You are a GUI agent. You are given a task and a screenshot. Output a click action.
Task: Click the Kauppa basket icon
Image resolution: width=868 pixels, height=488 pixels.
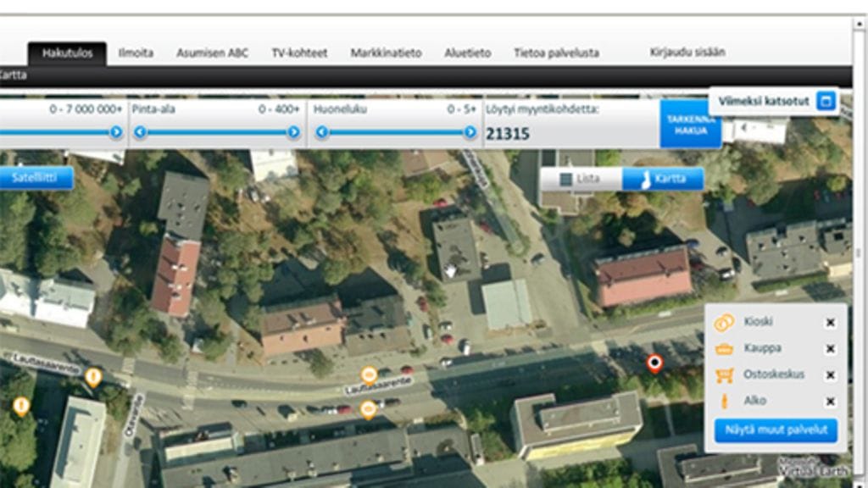[x=724, y=348]
